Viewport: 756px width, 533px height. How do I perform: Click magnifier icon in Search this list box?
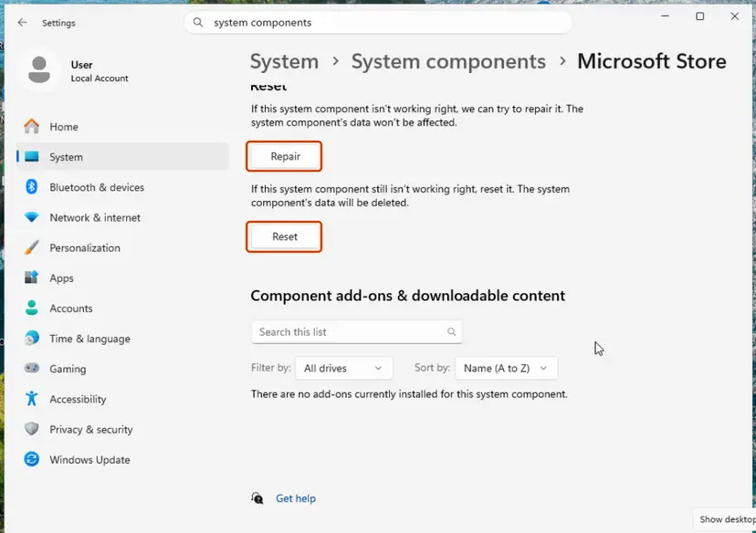(451, 331)
